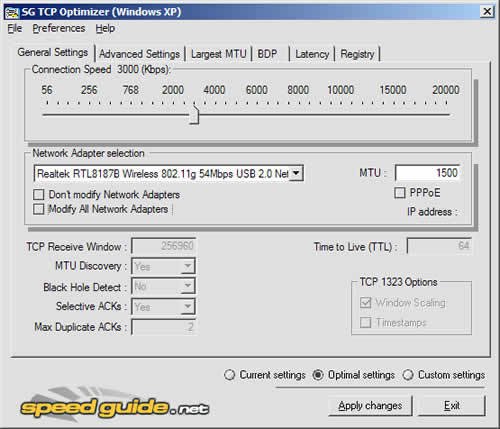
Task: Switch to the General Settings tab
Action: click(53, 52)
